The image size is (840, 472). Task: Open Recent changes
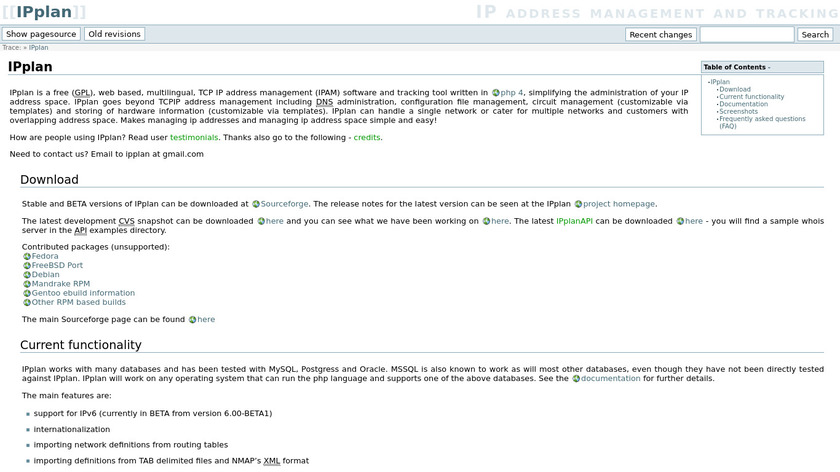[661, 34]
